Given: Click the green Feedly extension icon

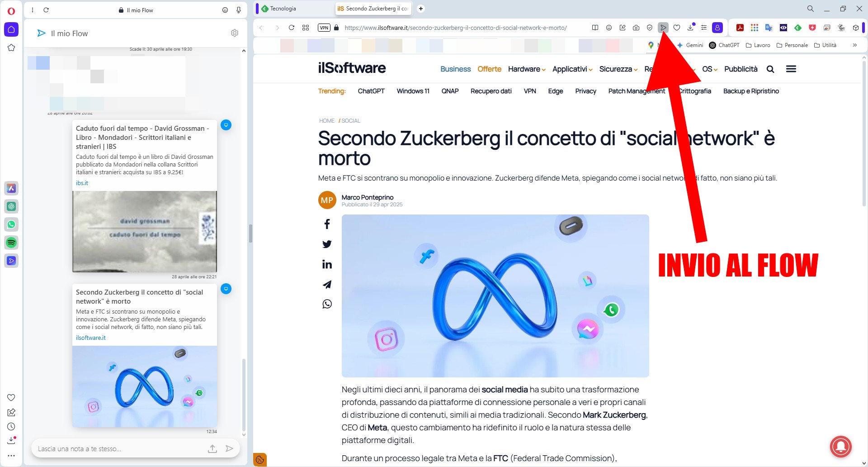Looking at the screenshot, I should [798, 28].
